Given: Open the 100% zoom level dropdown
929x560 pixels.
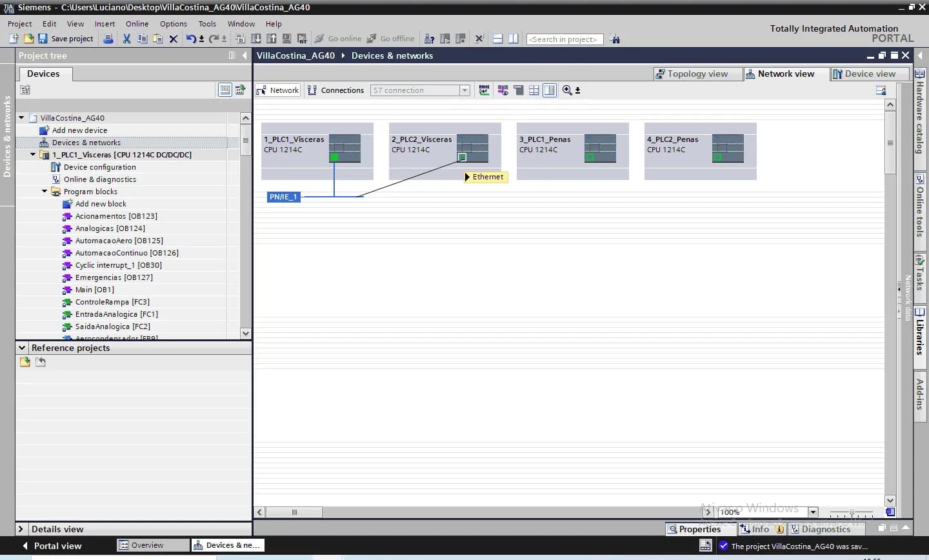Looking at the screenshot, I should coord(813,512).
